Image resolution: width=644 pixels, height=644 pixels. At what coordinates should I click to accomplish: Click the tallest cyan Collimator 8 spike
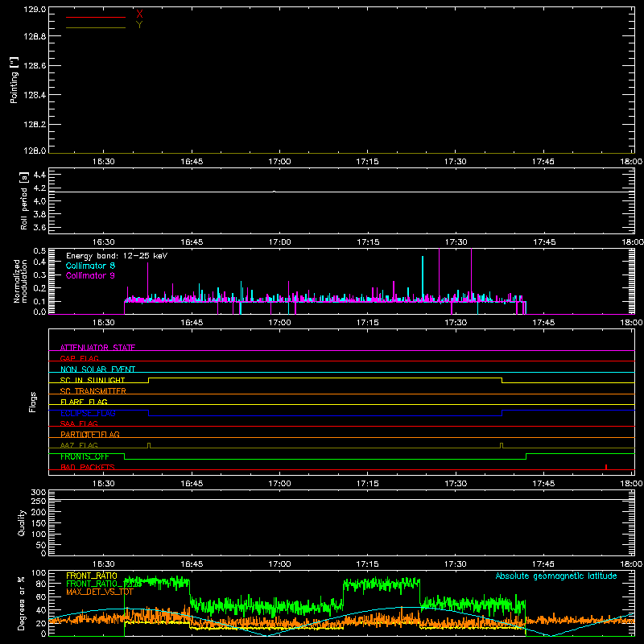pyautogui.click(x=423, y=279)
